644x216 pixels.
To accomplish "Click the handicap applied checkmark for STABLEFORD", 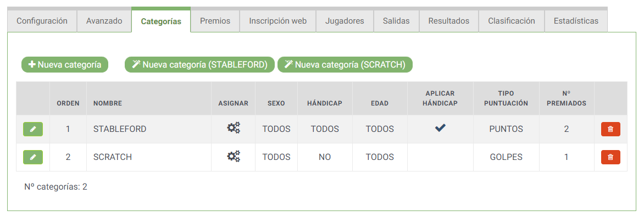I will [x=440, y=129].
